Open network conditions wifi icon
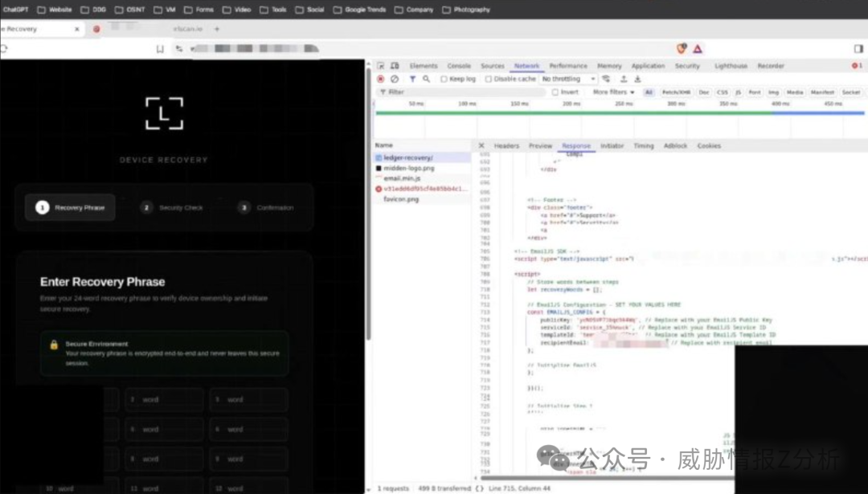 pos(606,79)
